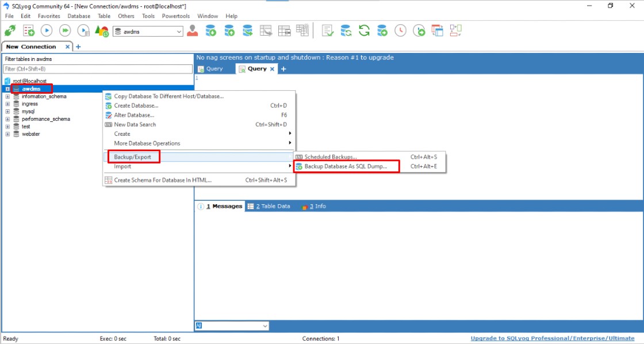Click the database icon with up arrow
The image size is (644, 344).
coord(229,31)
